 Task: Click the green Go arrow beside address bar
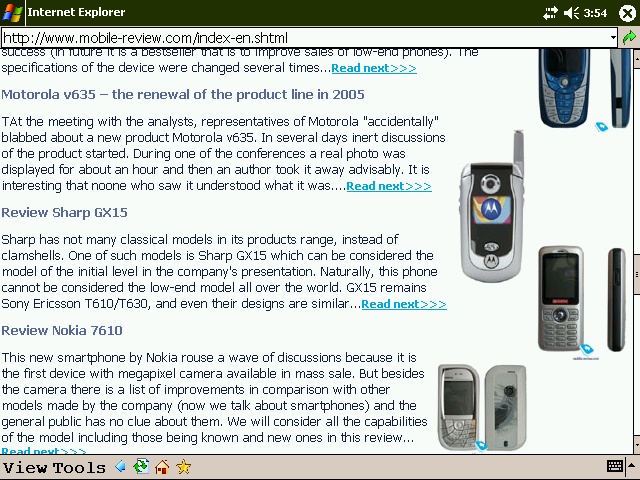click(630, 38)
